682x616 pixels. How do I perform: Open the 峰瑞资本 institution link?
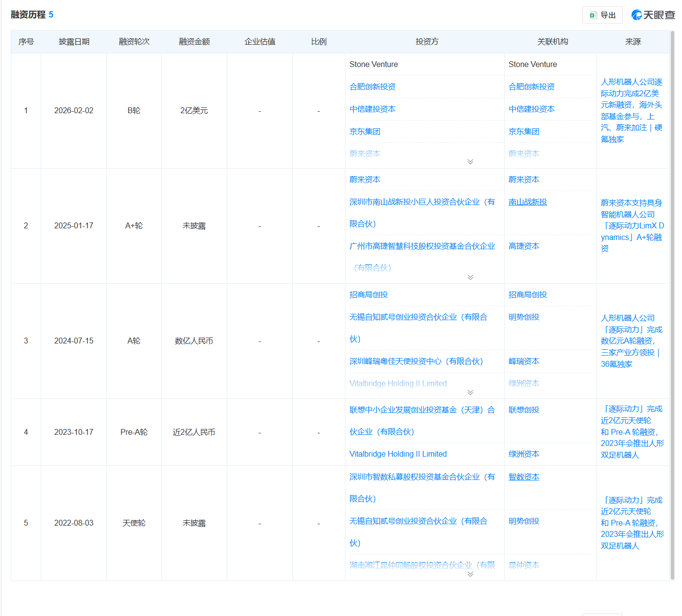524,361
